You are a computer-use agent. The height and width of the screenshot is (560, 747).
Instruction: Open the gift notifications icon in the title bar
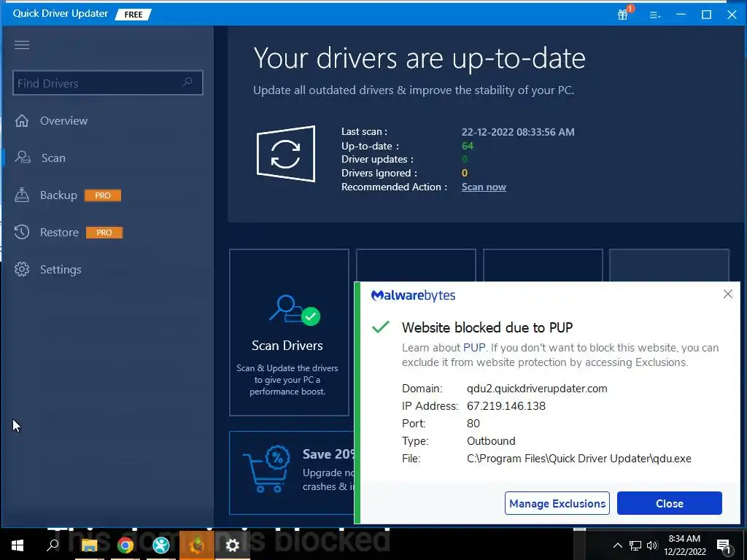pos(624,14)
